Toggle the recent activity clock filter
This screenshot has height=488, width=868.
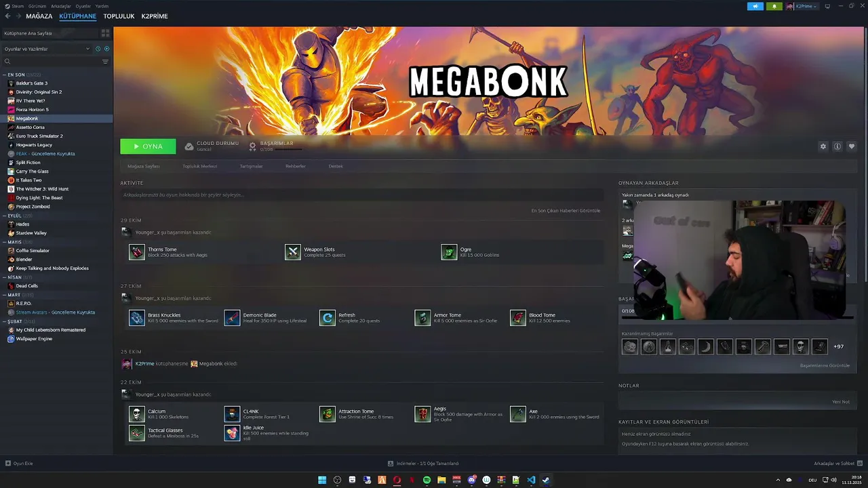point(98,49)
